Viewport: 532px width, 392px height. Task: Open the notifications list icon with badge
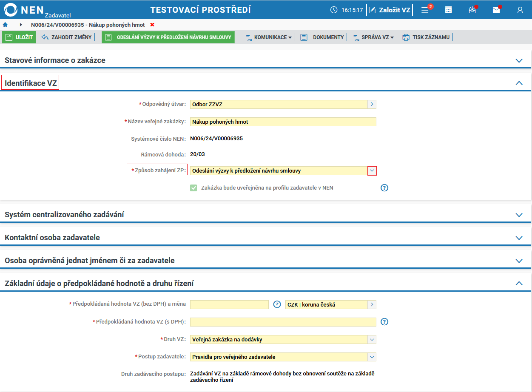click(426, 9)
